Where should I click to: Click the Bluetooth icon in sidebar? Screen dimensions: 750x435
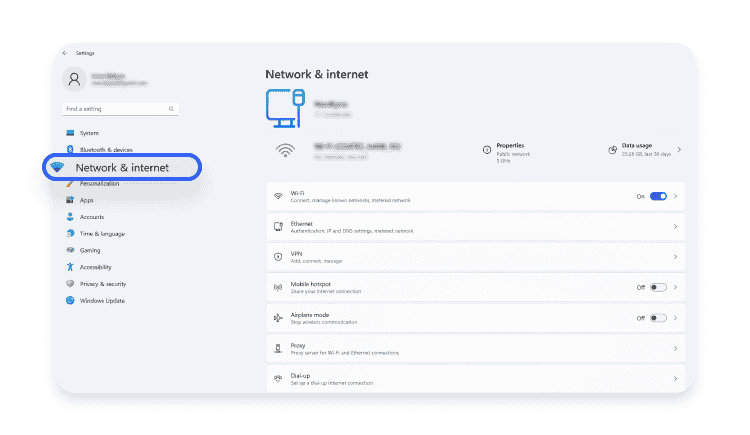(70, 149)
